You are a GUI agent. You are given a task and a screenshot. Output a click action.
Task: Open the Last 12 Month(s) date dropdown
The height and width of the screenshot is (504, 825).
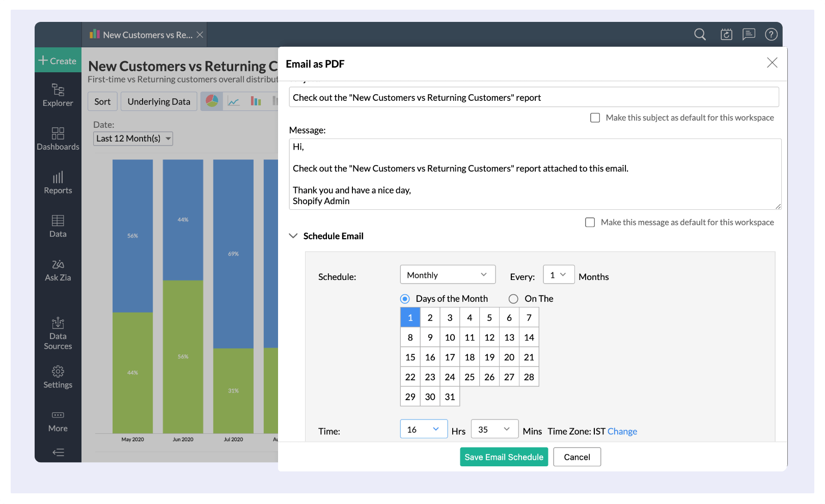click(x=133, y=138)
